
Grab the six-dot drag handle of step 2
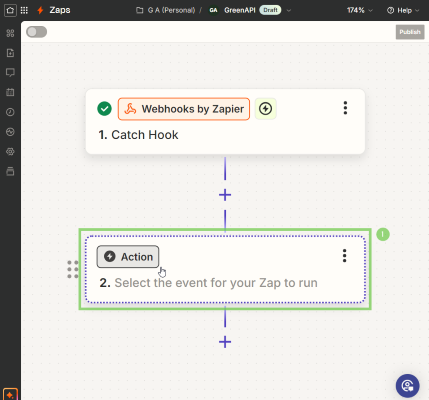click(73, 269)
